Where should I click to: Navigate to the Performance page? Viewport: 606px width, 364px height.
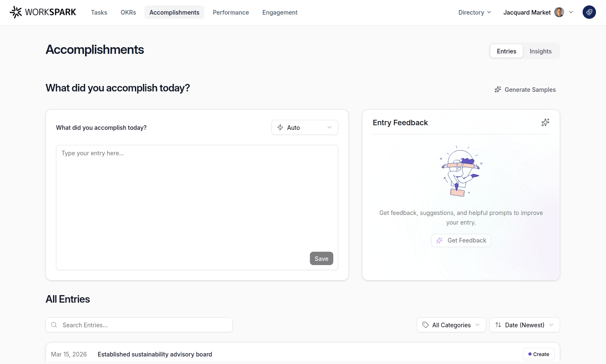(231, 13)
